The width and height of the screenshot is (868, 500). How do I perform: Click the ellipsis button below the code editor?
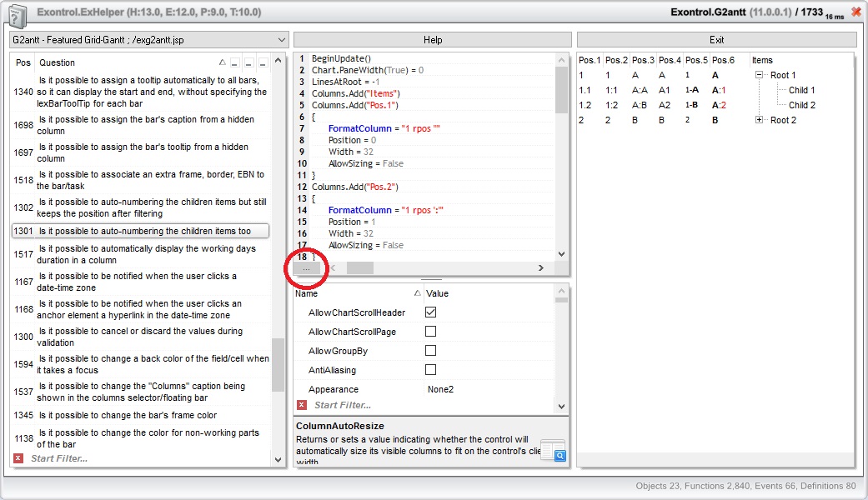(306, 268)
